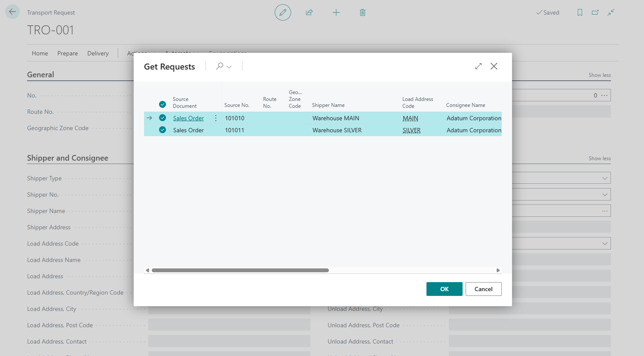Click the plus new record icon
This screenshot has width=644, height=356.
pyautogui.click(x=336, y=12)
